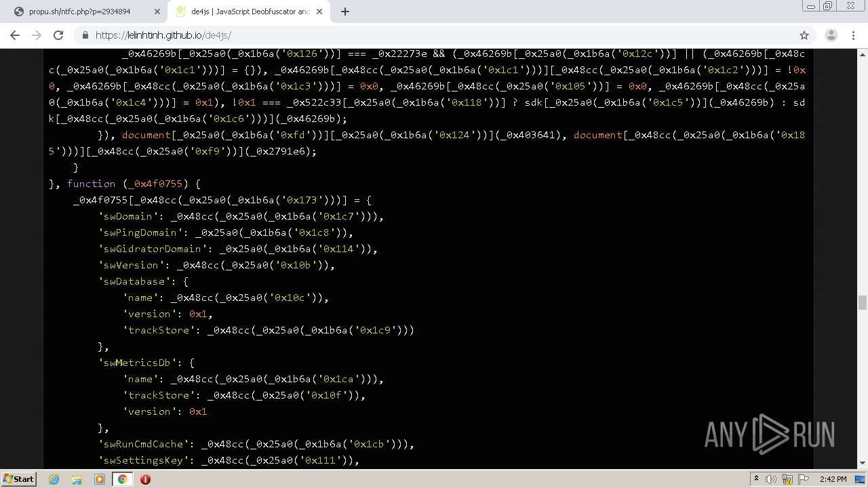Go forward to the next page
The height and width of the screenshot is (488, 868).
[37, 35]
